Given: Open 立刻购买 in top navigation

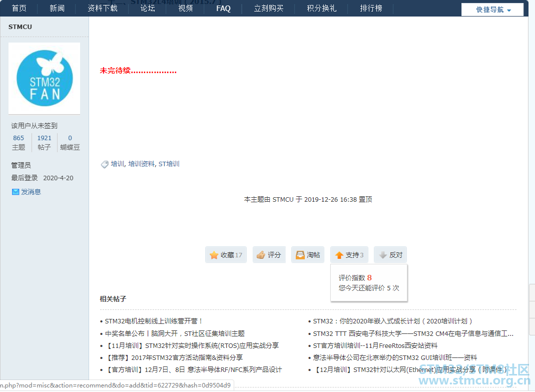Looking at the screenshot, I should click(x=269, y=8).
